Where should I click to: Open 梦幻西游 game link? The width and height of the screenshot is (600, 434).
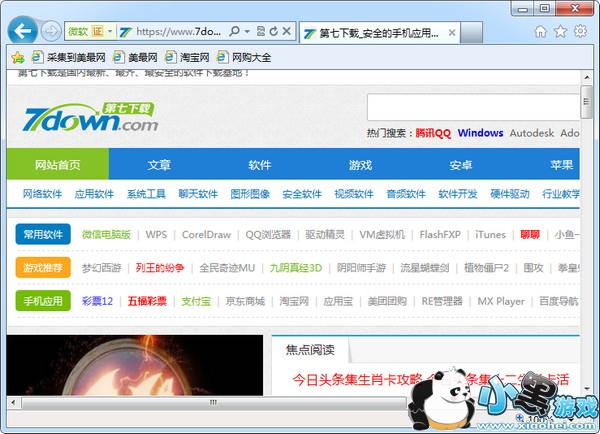tap(101, 268)
